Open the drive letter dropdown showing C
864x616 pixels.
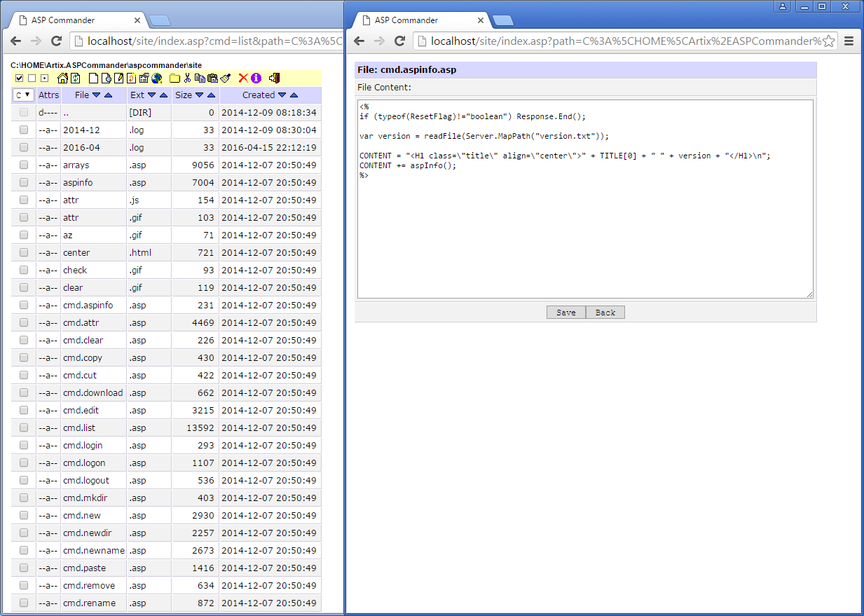[x=22, y=95]
